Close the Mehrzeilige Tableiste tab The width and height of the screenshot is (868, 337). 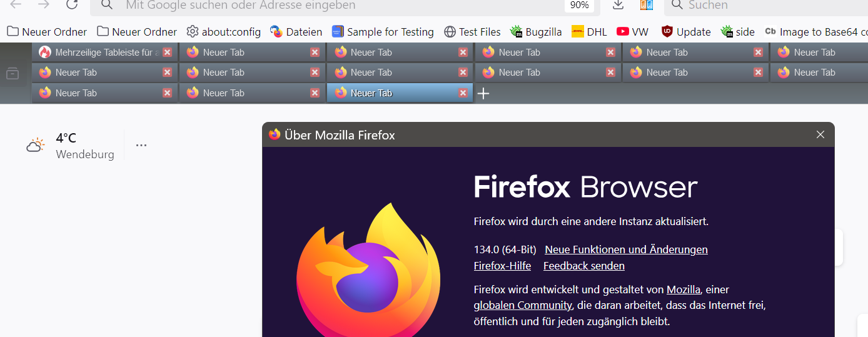point(167,53)
